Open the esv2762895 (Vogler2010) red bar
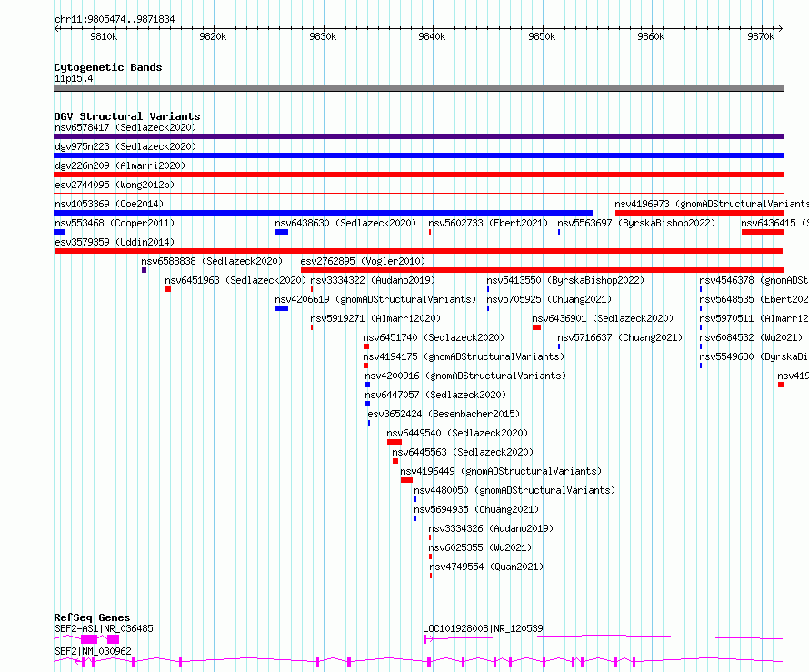 point(542,270)
